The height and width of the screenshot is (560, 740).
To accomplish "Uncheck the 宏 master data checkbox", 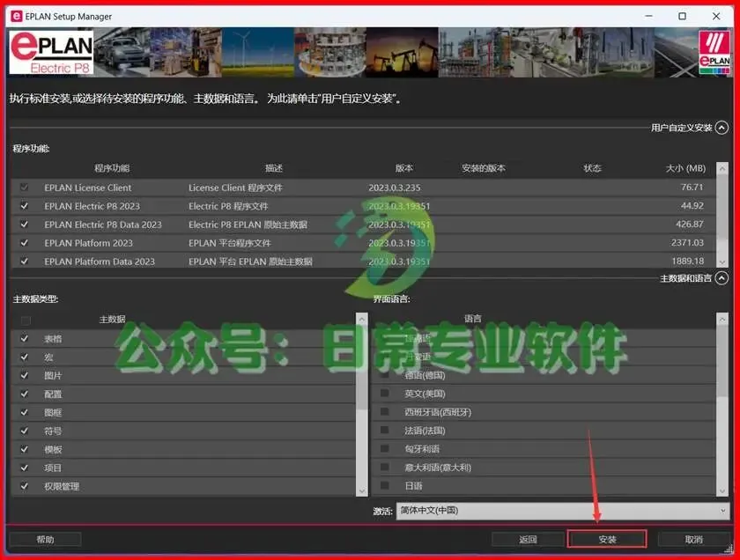I will 24,357.
